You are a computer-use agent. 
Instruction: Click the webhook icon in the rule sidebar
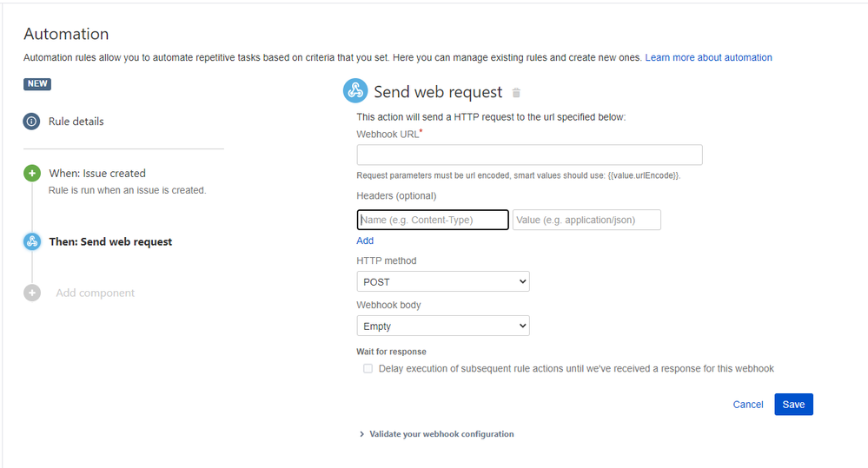click(x=31, y=242)
